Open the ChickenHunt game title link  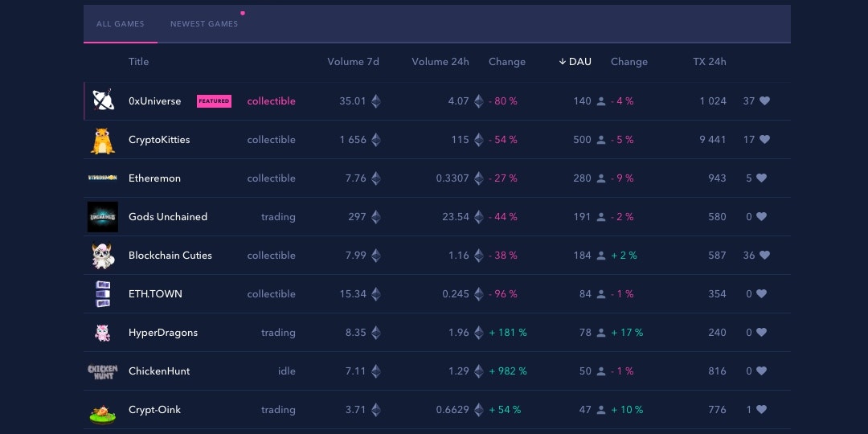point(159,371)
